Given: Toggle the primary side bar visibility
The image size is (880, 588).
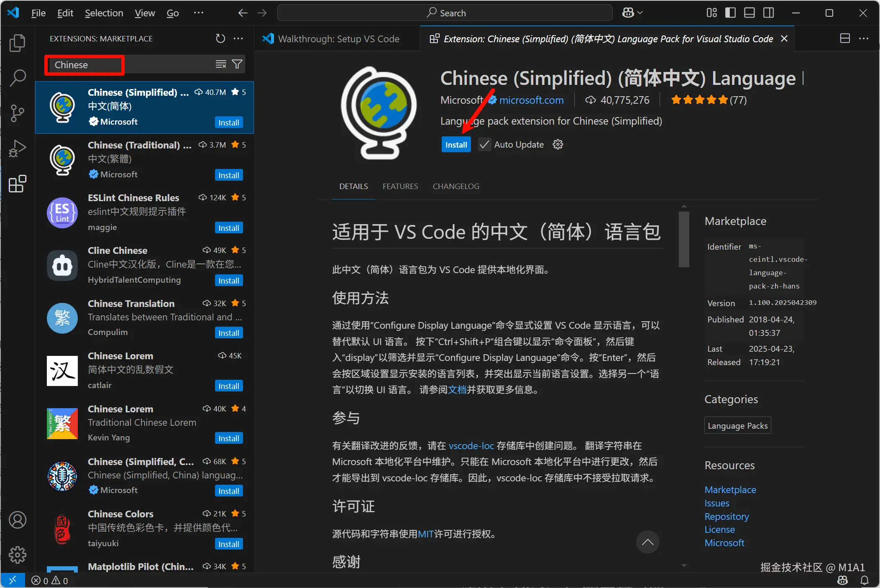Looking at the screenshot, I should click(730, 13).
